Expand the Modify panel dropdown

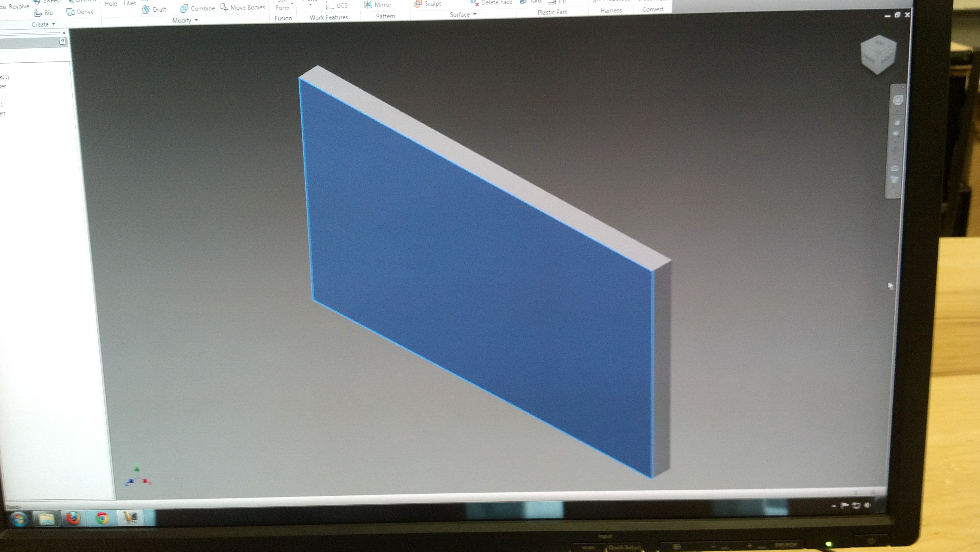[196, 20]
